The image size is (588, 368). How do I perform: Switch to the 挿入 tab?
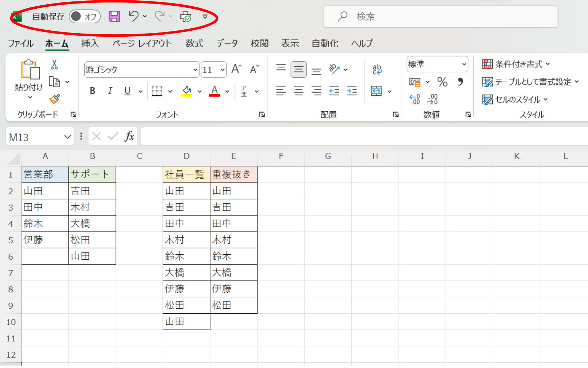tap(90, 43)
